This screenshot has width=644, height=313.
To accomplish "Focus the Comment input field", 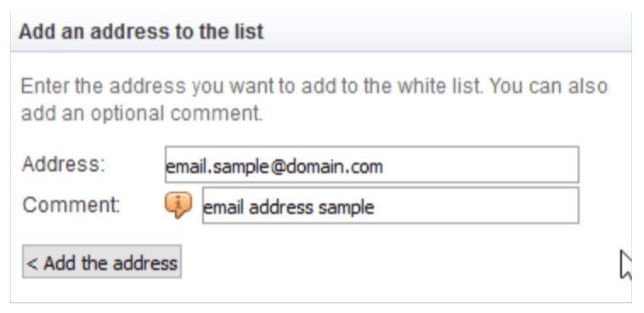I will 391,205.
